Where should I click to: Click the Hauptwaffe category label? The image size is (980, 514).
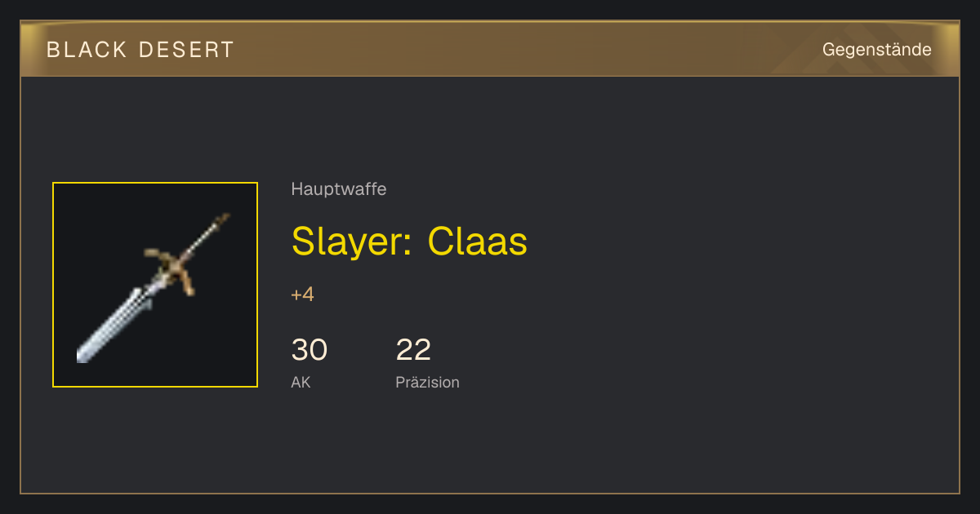338,189
